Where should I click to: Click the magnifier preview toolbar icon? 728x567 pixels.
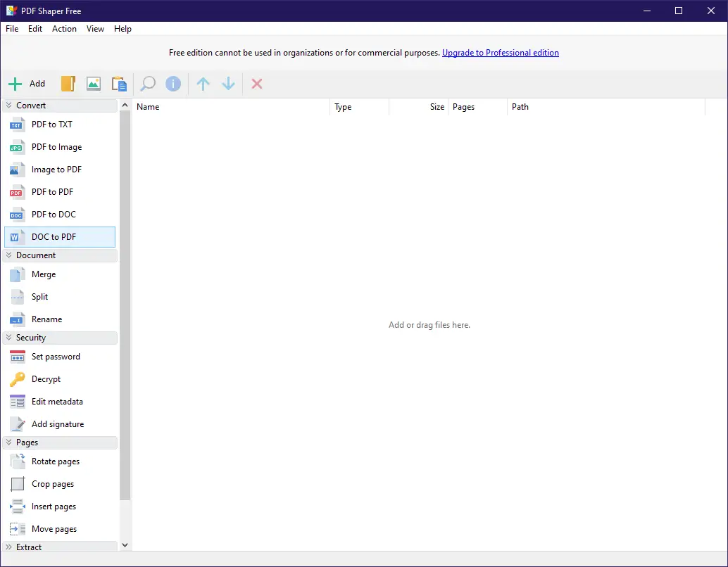[x=148, y=84]
